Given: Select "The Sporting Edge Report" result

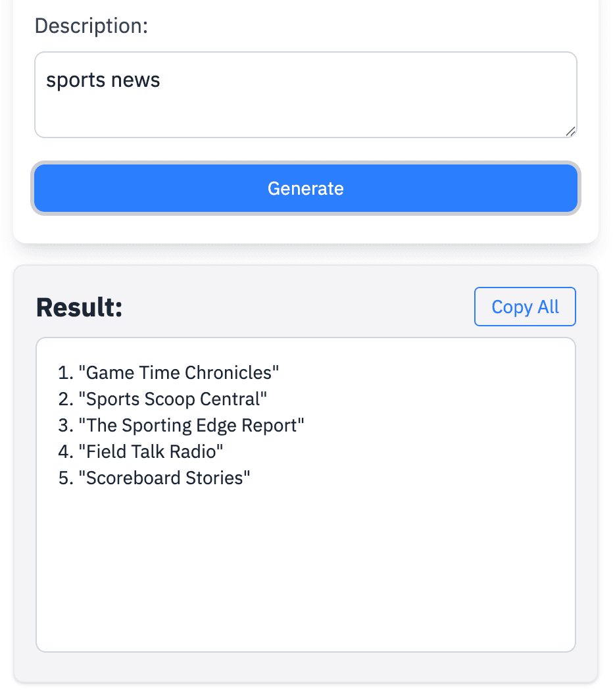Looking at the screenshot, I should point(191,426).
